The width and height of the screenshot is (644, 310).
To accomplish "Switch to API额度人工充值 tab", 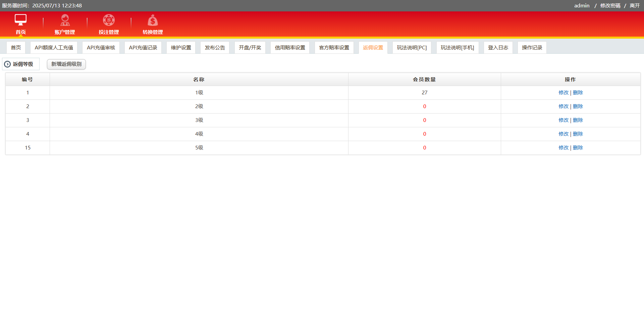I will click(54, 48).
